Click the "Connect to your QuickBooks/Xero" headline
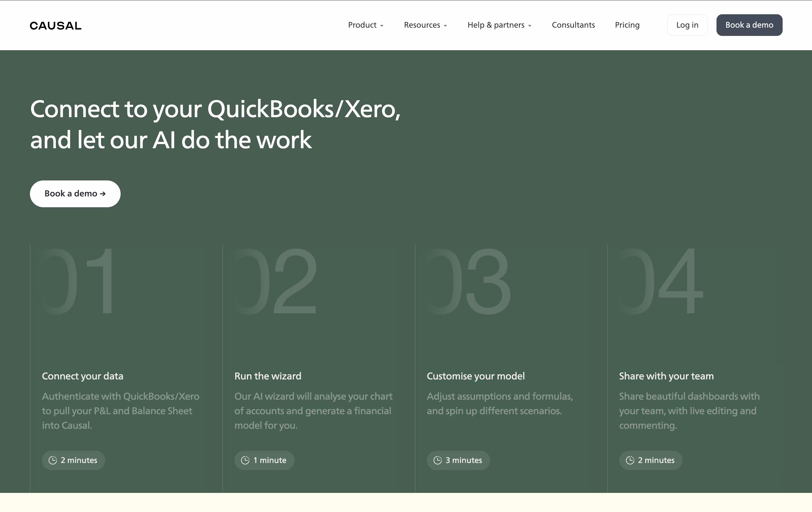812x512 pixels. (215, 124)
